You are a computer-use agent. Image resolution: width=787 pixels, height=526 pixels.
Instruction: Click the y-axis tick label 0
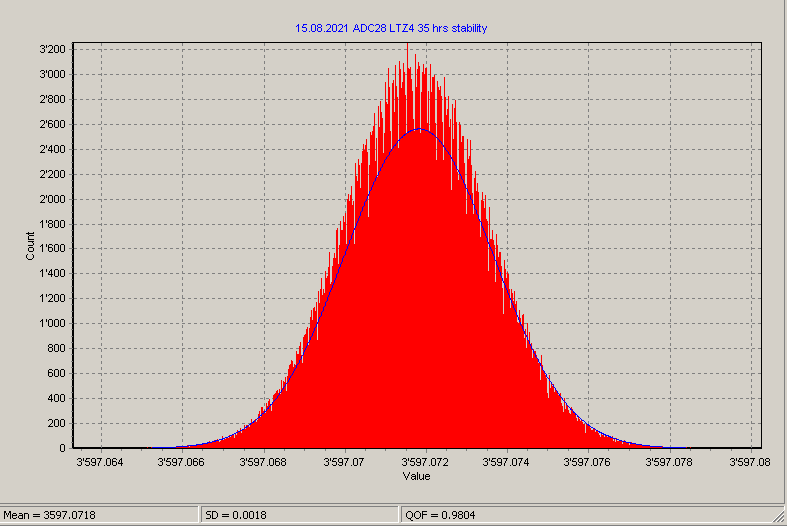(62, 448)
